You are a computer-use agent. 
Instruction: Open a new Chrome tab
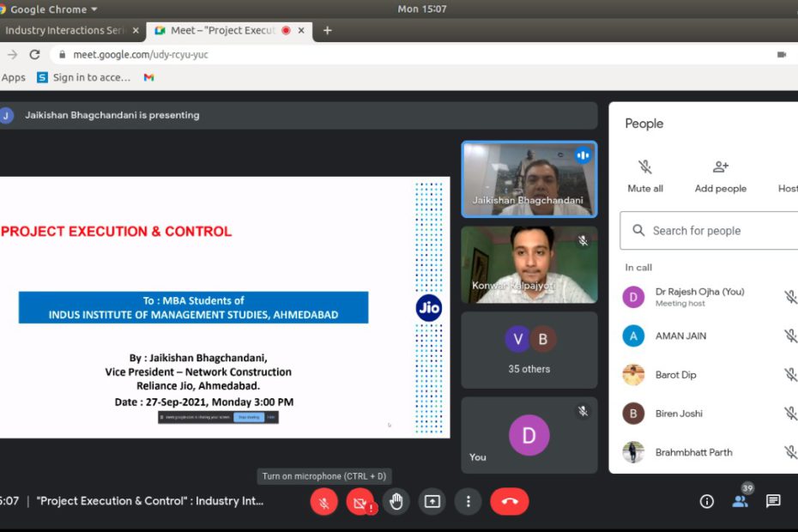(327, 30)
